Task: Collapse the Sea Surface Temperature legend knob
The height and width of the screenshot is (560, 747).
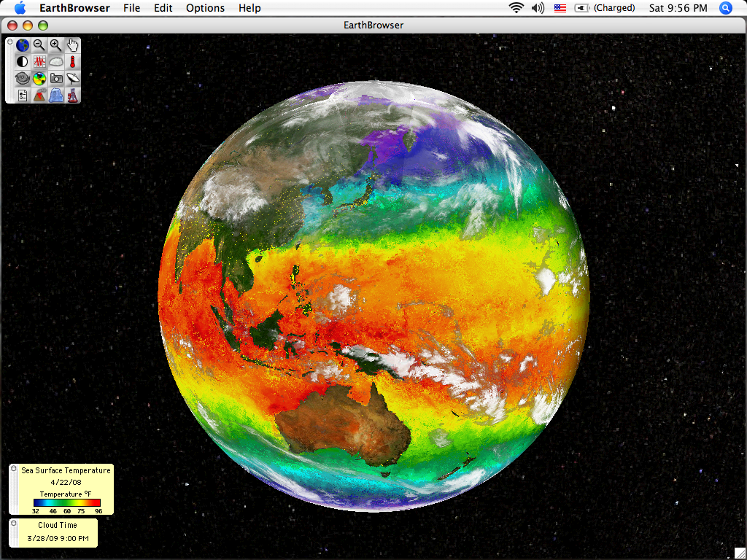Action: pos(14,469)
